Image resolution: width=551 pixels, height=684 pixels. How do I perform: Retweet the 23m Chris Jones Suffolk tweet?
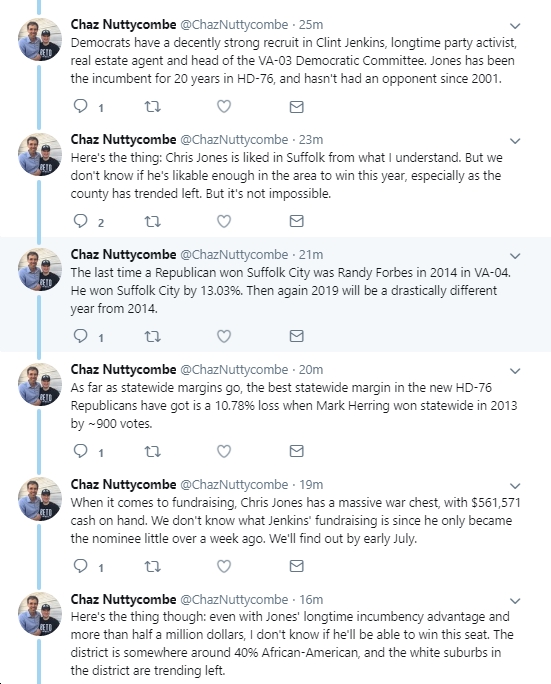[153, 221]
